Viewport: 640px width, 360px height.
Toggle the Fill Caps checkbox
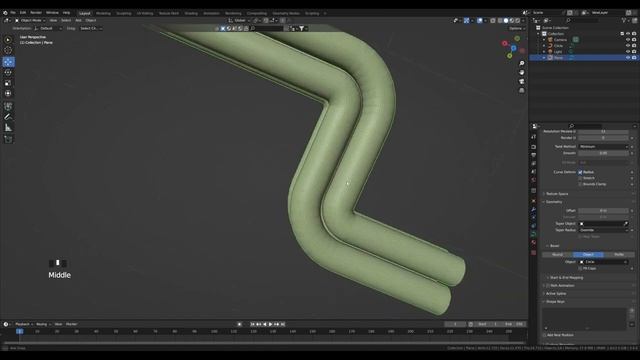coord(580,269)
